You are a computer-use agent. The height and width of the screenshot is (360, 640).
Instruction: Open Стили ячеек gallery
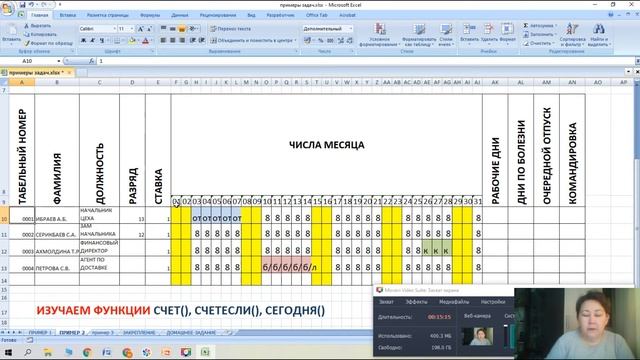(446, 35)
